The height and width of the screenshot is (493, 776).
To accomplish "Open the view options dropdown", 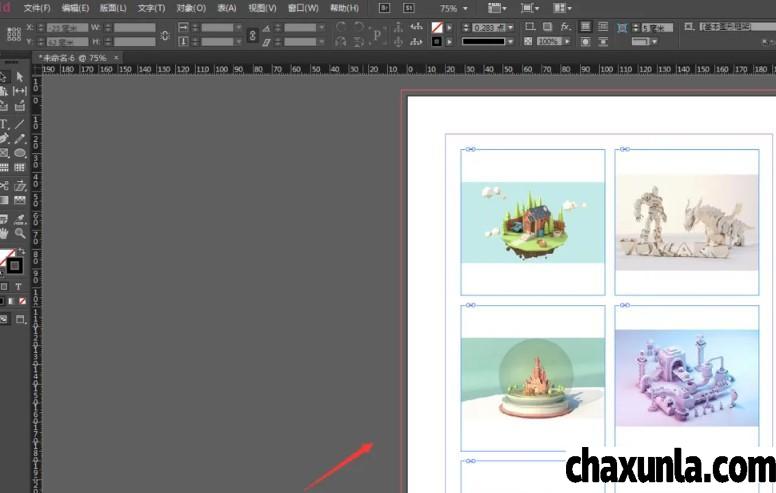I will pyautogui.click(x=497, y=8).
